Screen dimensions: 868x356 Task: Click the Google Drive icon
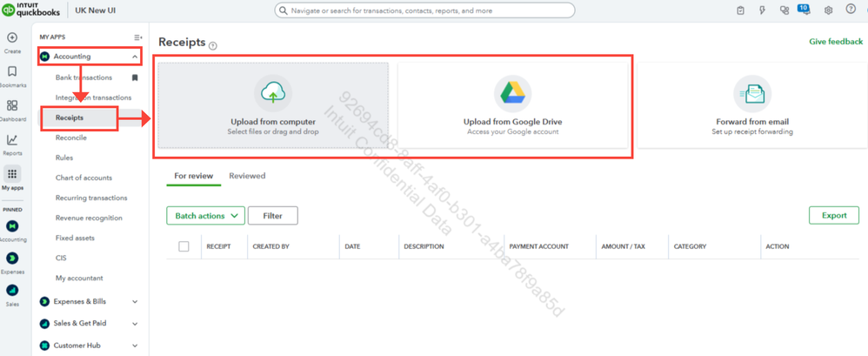click(512, 94)
